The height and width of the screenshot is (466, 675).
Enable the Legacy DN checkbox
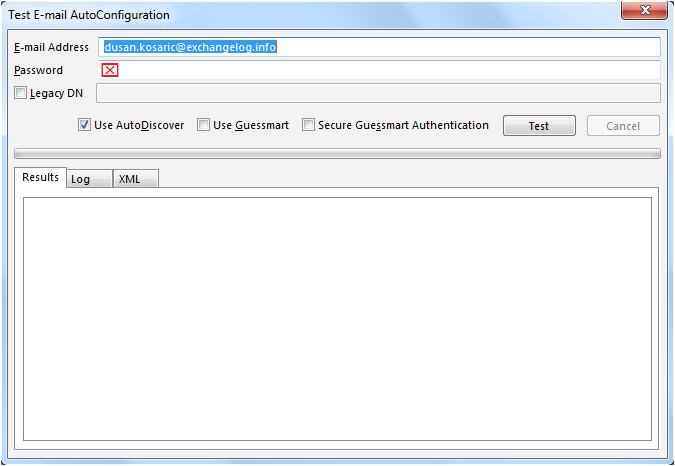[22, 93]
